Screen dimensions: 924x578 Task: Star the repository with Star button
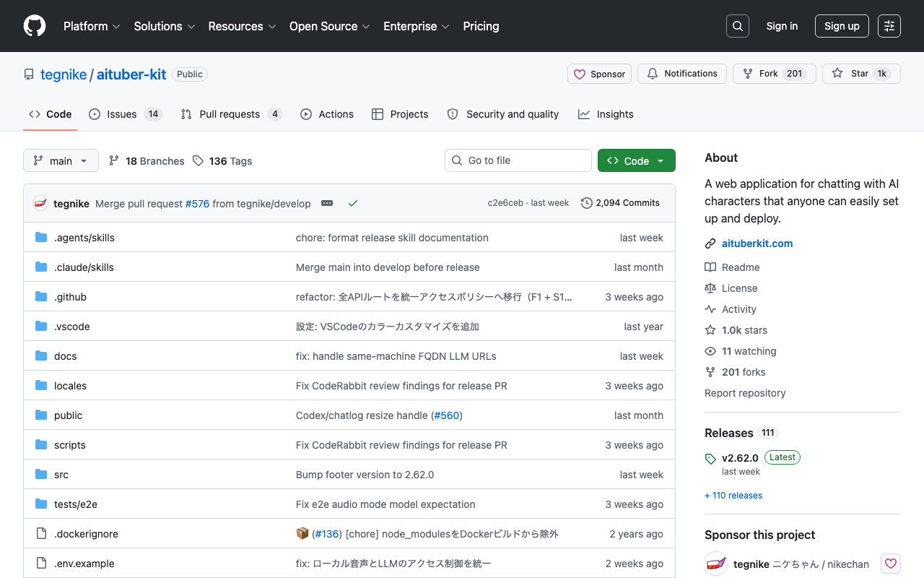[x=861, y=74]
